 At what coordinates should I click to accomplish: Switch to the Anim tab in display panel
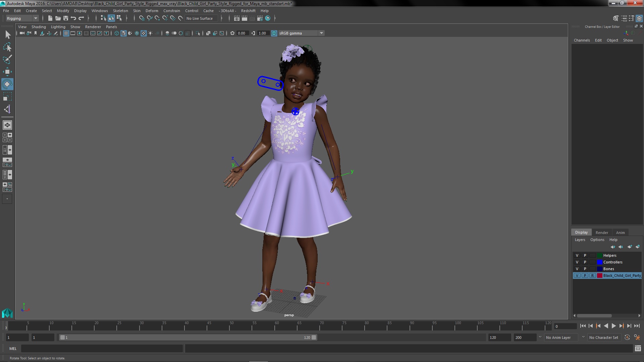[x=620, y=232]
